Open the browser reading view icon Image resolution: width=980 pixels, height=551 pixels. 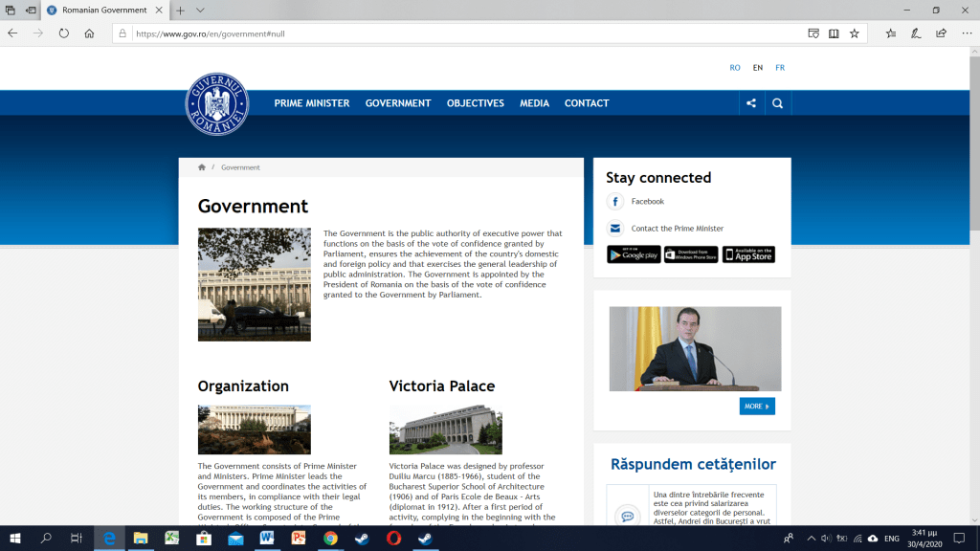pos(834,33)
